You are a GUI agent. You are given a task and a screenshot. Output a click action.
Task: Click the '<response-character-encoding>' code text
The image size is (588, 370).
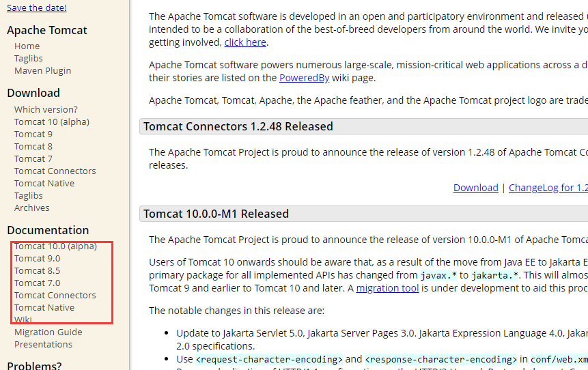(441, 360)
